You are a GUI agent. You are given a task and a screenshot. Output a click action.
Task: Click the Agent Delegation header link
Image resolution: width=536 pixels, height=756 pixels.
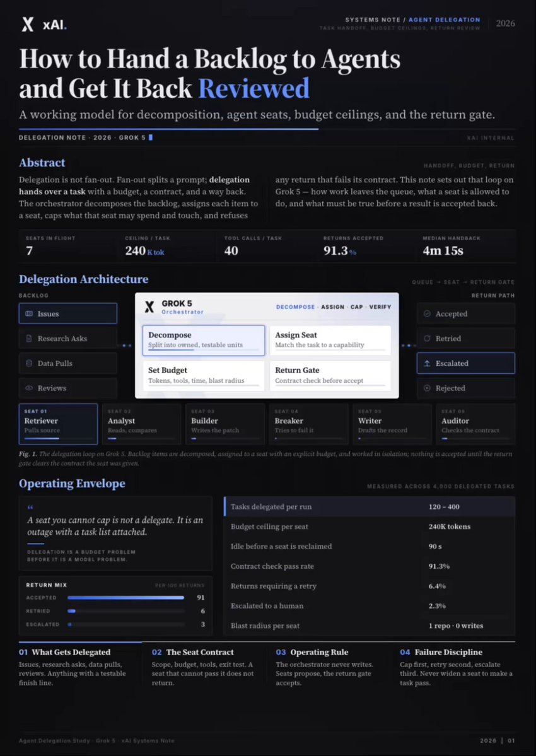point(444,20)
